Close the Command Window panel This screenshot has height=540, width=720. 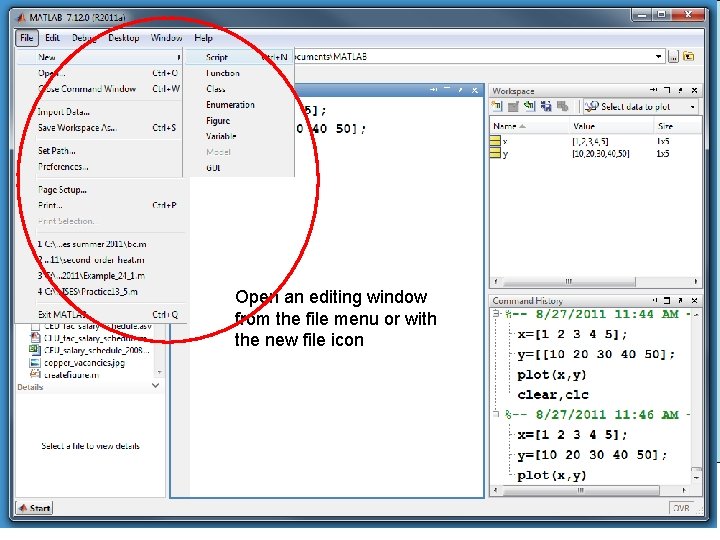pyautogui.click(x=475, y=90)
